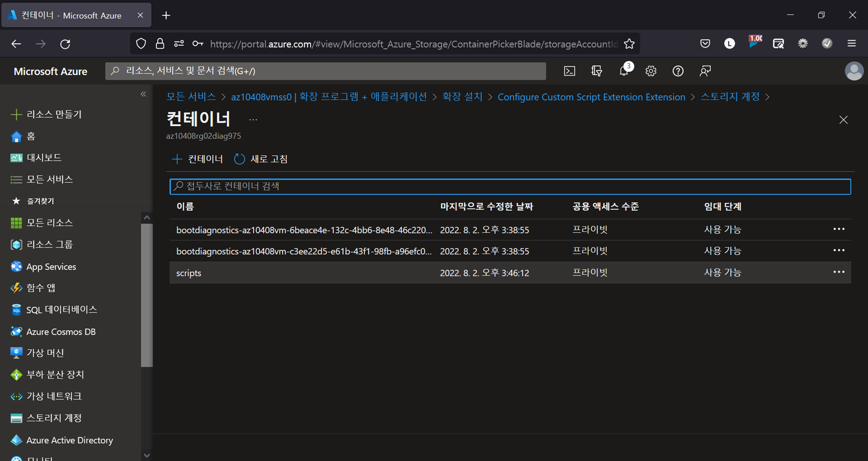The height and width of the screenshot is (461, 868).
Task: Click the 스토리지 계정 breadcrumb link
Action: [730, 97]
